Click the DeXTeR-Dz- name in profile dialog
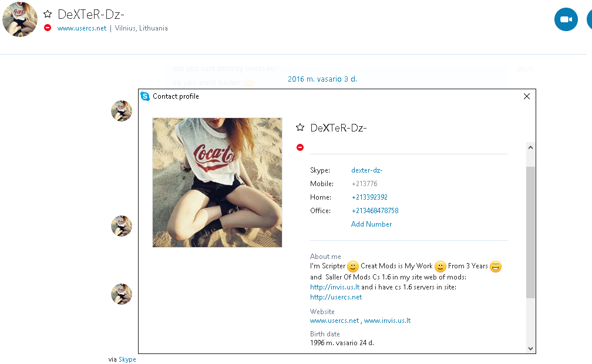Image resolution: width=592 pixels, height=364 pixels. pyautogui.click(x=338, y=128)
